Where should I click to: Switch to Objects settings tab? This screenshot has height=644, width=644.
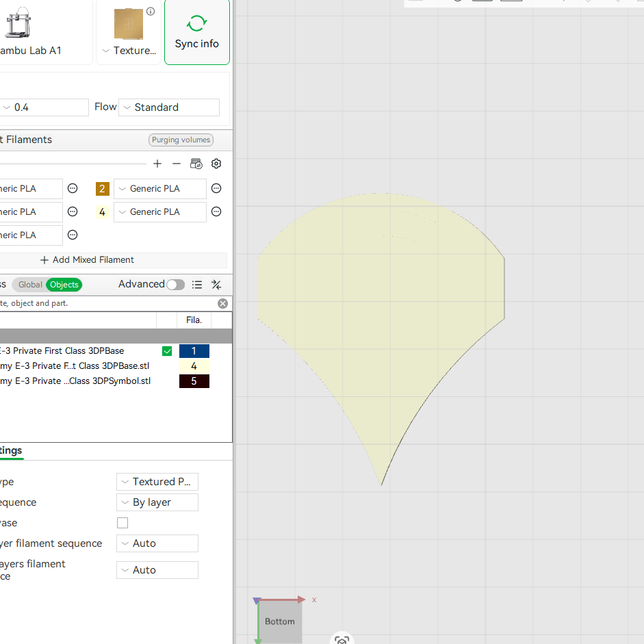(64, 285)
